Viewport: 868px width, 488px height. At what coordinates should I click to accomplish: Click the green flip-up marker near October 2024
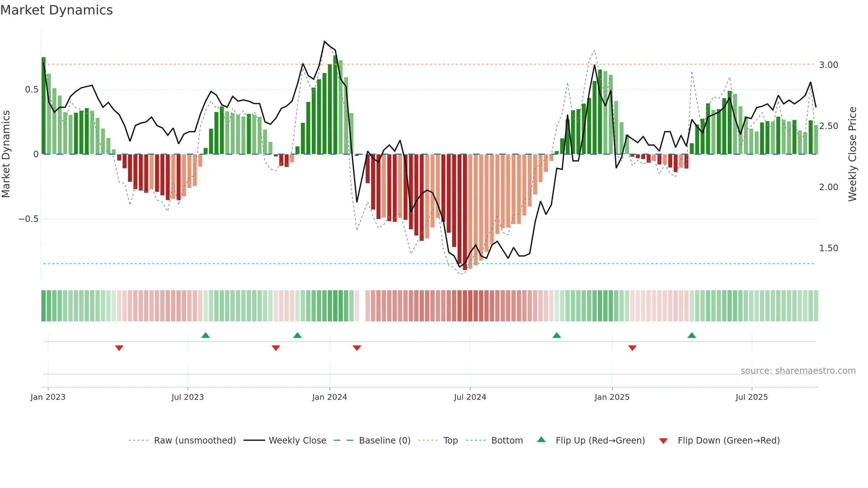pos(557,335)
